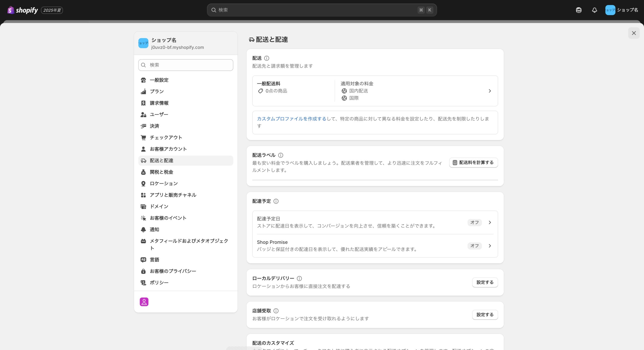The width and height of the screenshot is (644, 350).
Task: Click info icon beside 配達予定 heading
Action: 276,201
